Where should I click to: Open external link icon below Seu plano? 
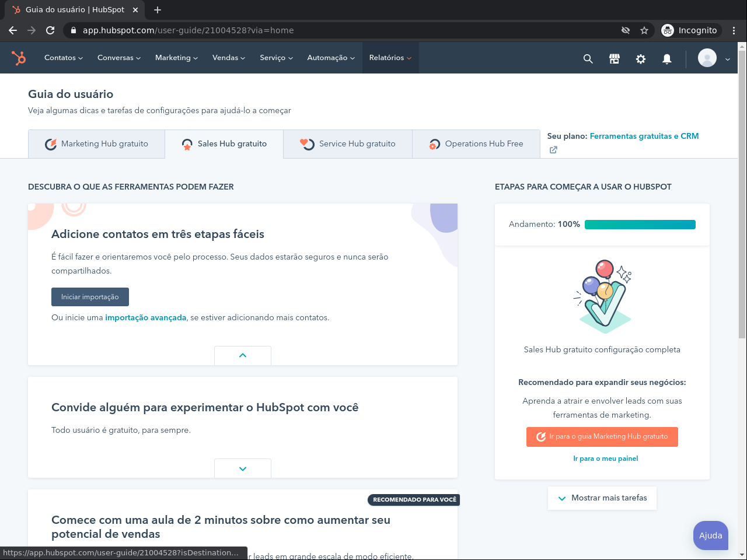point(553,150)
